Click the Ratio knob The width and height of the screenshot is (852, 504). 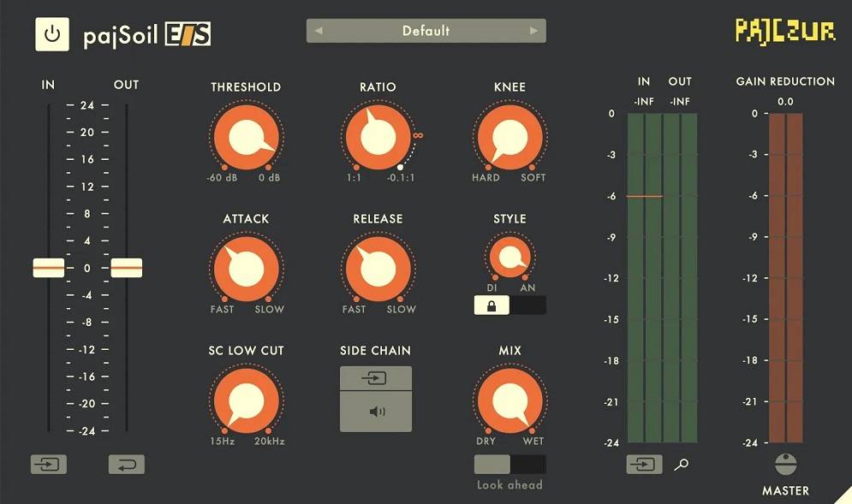coord(378,137)
